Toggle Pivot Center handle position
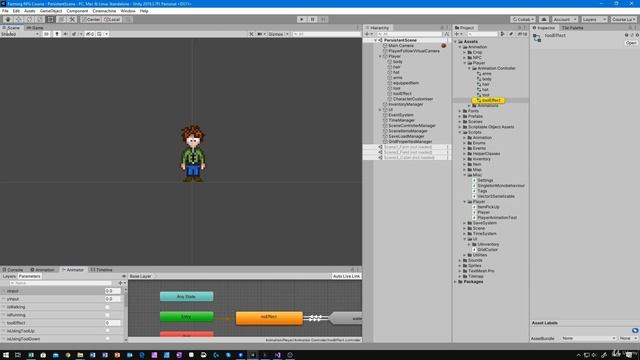The width and height of the screenshot is (640, 360). point(91,19)
